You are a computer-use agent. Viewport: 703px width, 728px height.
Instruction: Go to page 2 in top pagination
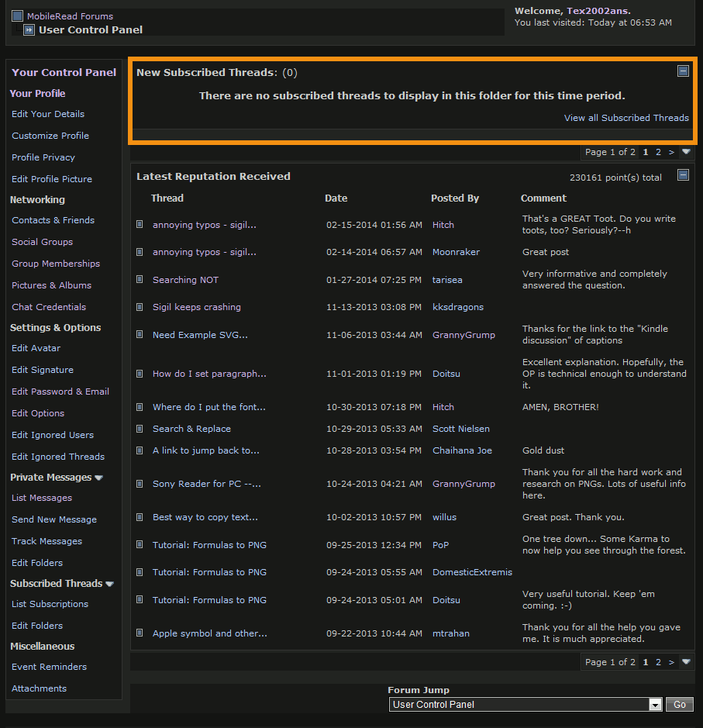coord(659,152)
